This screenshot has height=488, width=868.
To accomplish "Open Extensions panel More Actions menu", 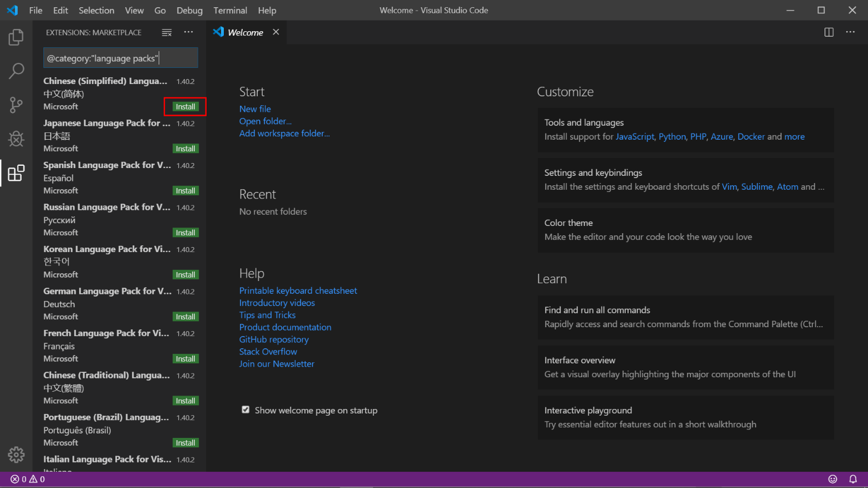I will 189,32.
